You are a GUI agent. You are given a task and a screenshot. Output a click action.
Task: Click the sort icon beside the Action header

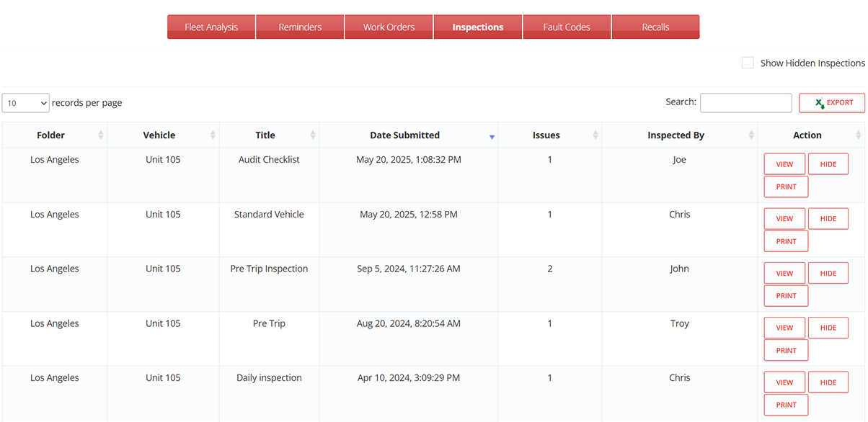pyautogui.click(x=858, y=135)
